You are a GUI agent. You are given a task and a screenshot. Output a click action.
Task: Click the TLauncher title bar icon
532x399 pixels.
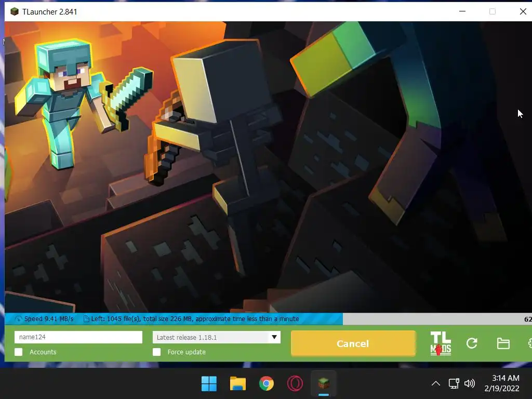pos(14,11)
